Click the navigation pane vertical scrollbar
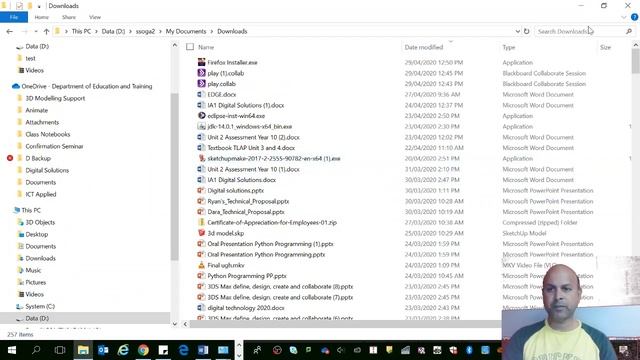Screen dimensions: 640x360 click(x=175, y=177)
